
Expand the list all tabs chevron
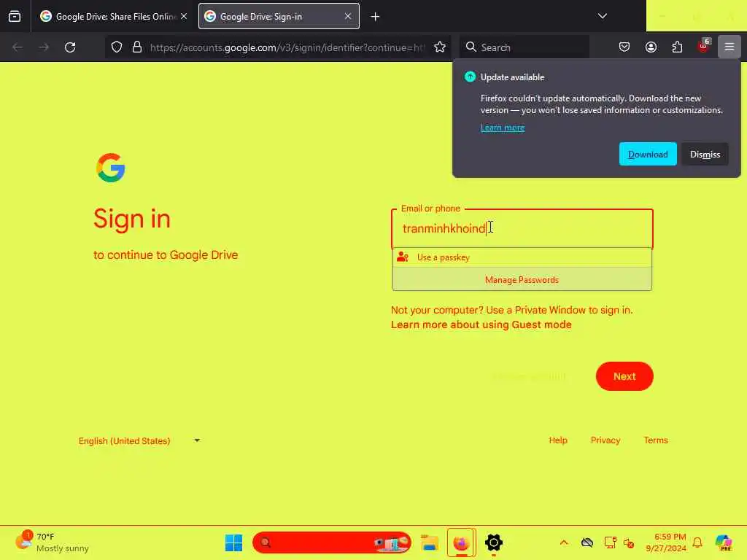tap(602, 16)
